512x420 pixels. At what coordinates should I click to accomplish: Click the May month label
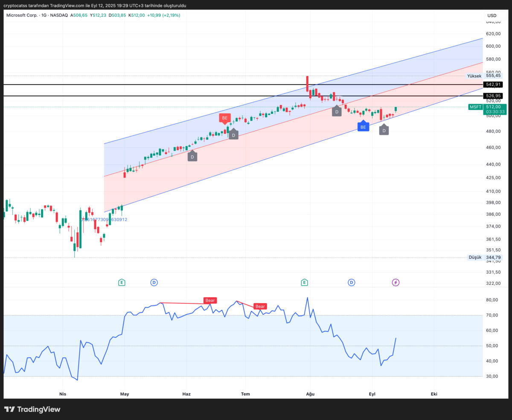[x=125, y=394]
